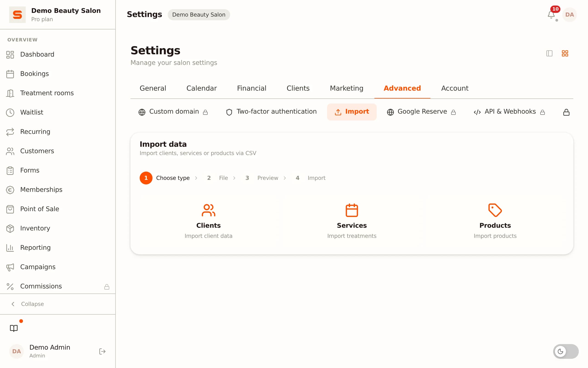588x368 pixels.
Task: Click the Demo Beauty Salon header badge
Action: 199,14
